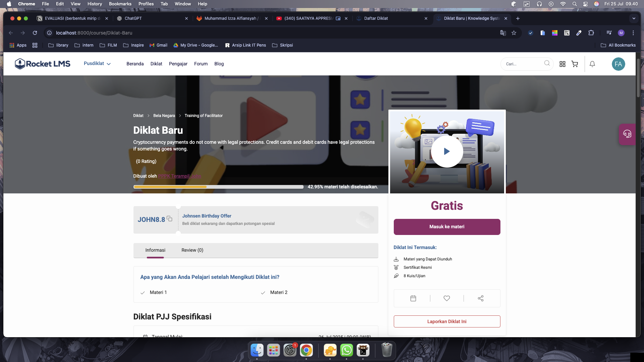Open the FA user avatar menu
Viewport: 644px width, 362px height.
click(x=618, y=64)
